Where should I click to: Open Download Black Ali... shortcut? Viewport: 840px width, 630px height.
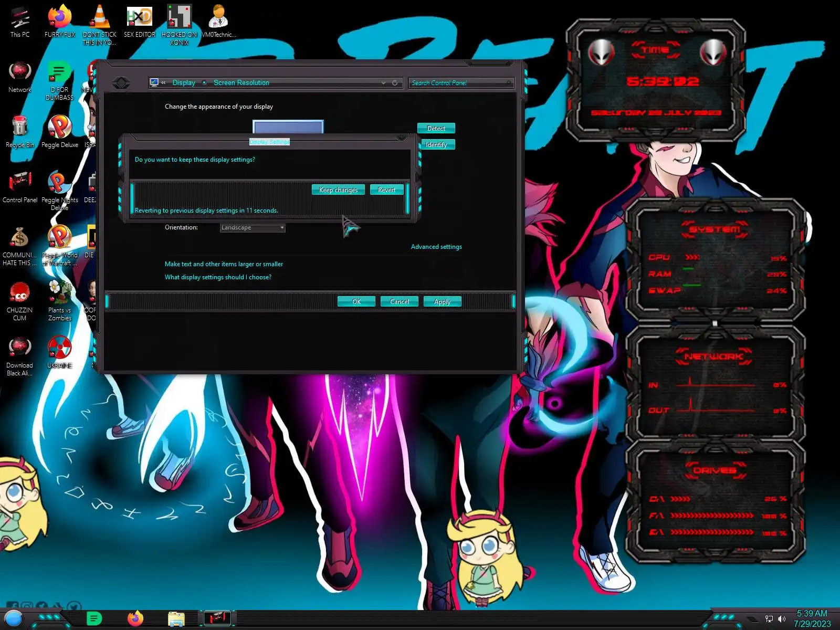tap(20, 356)
